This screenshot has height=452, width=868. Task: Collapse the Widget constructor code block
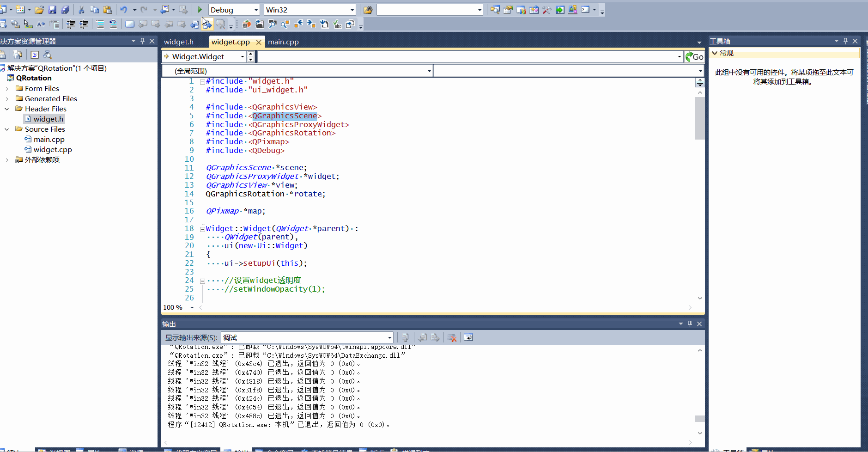pos(202,229)
